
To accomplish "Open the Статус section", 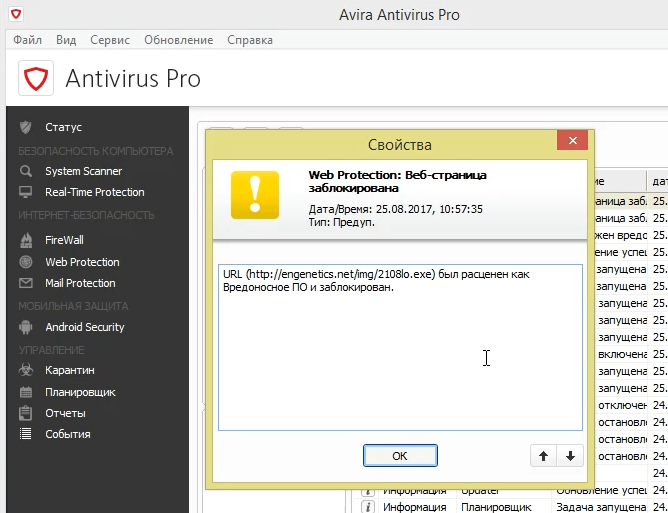I will 63,127.
